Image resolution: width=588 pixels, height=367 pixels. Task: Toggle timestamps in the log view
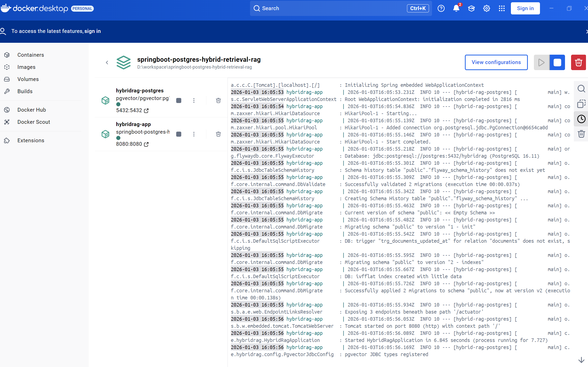point(581,119)
